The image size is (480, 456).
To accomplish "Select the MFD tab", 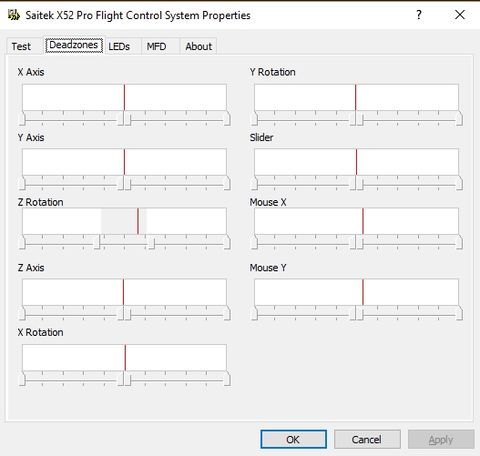I will click(156, 46).
